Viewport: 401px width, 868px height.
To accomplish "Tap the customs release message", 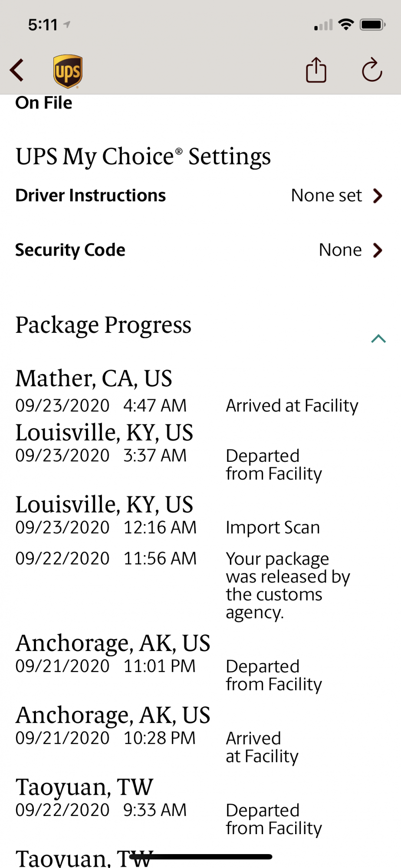I will click(288, 585).
